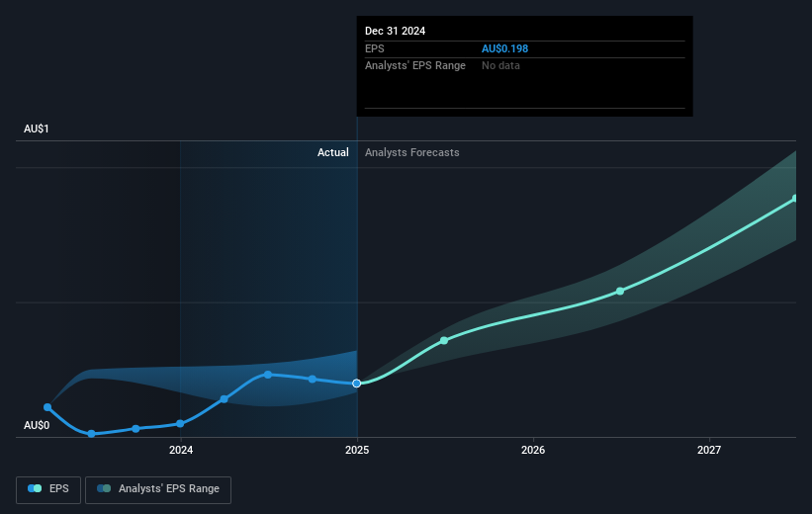Image resolution: width=812 pixels, height=514 pixels.
Task: Click the mid-2027 forecast EPS point at chart edge
Action: 795,199
